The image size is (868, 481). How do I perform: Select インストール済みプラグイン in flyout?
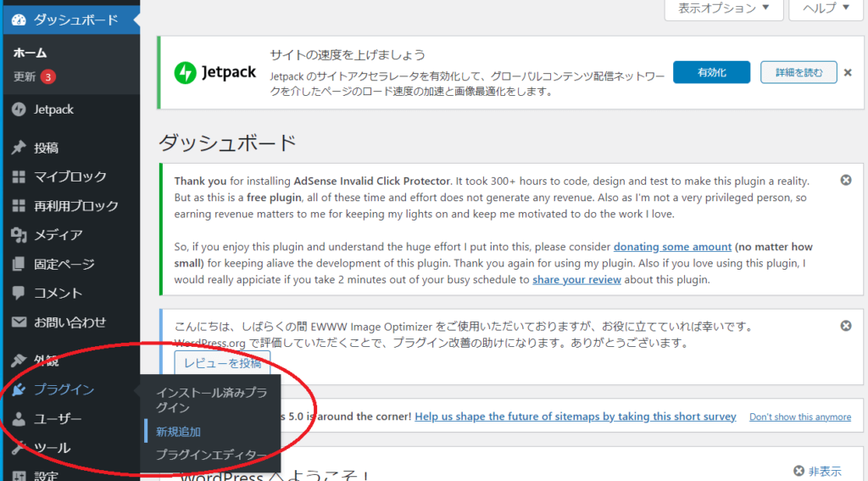[x=211, y=400]
